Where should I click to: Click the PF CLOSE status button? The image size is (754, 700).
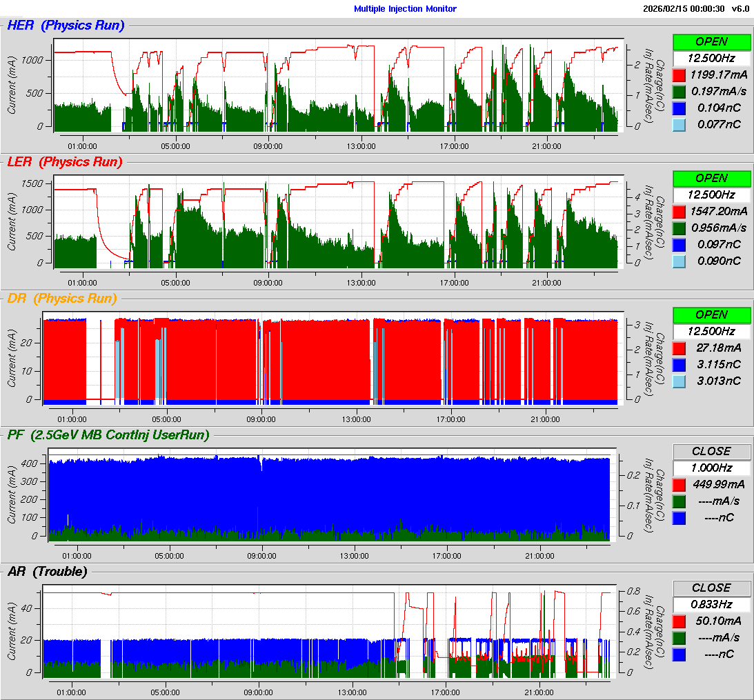pos(711,451)
